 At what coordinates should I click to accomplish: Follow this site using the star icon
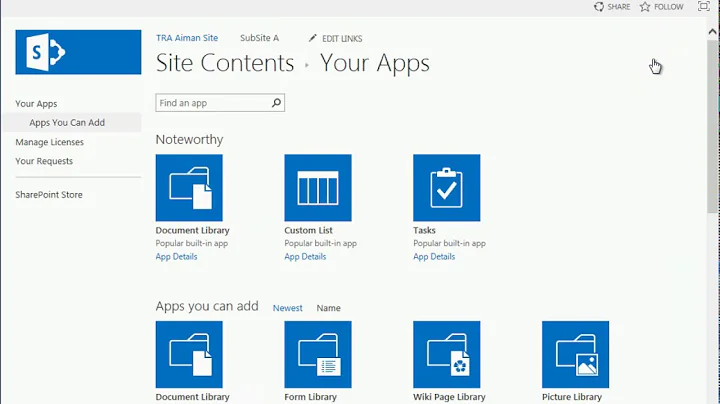pyautogui.click(x=646, y=7)
